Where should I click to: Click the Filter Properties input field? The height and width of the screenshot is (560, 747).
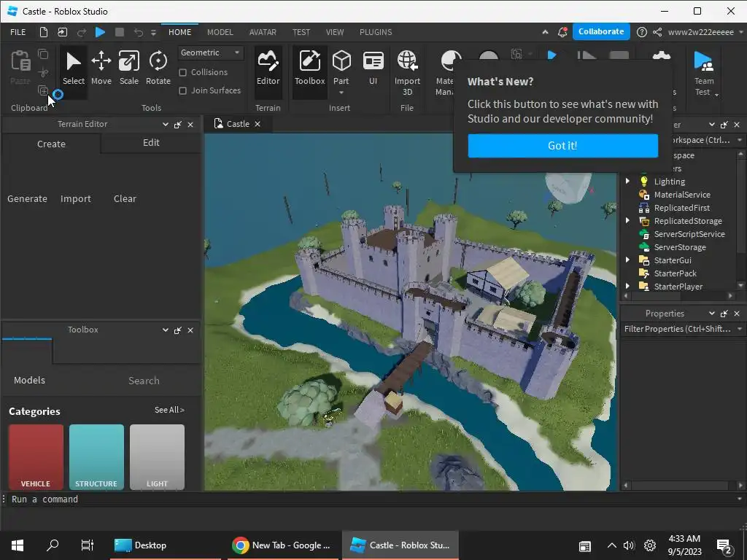coord(678,329)
